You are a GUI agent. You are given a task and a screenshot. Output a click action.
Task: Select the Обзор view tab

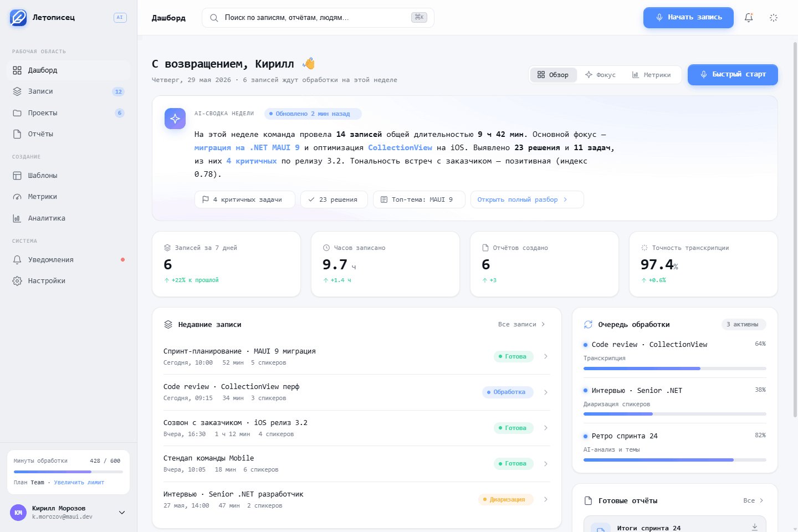[x=553, y=75]
